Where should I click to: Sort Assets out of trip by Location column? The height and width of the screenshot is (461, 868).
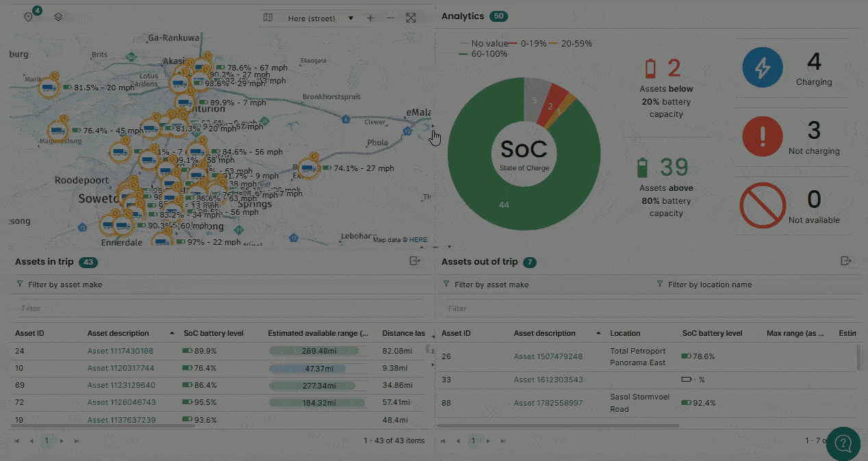[x=625, y=333]
